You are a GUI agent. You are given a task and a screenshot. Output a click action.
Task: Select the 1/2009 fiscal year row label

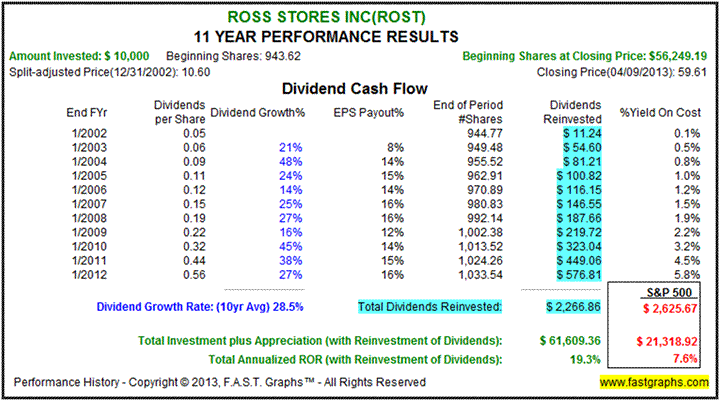(x=89, y=232)
